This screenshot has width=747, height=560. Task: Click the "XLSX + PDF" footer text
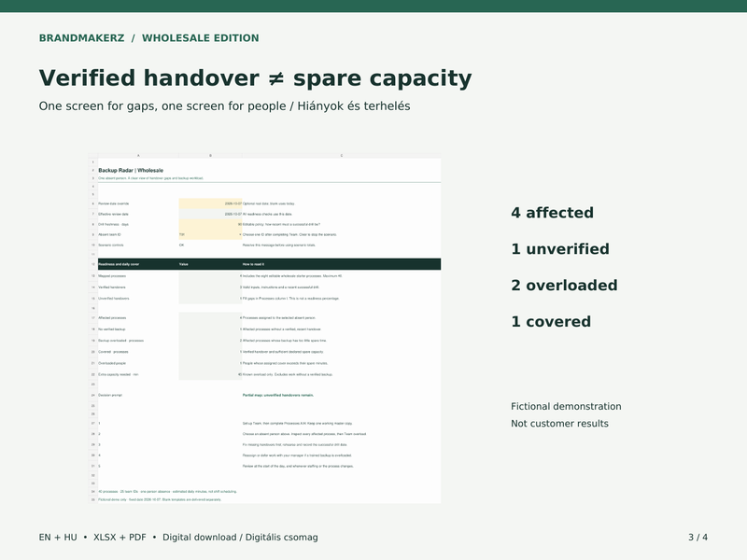120,538
